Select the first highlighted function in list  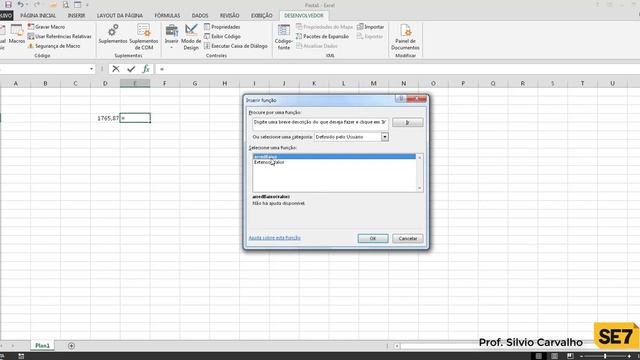pos(334,157)
